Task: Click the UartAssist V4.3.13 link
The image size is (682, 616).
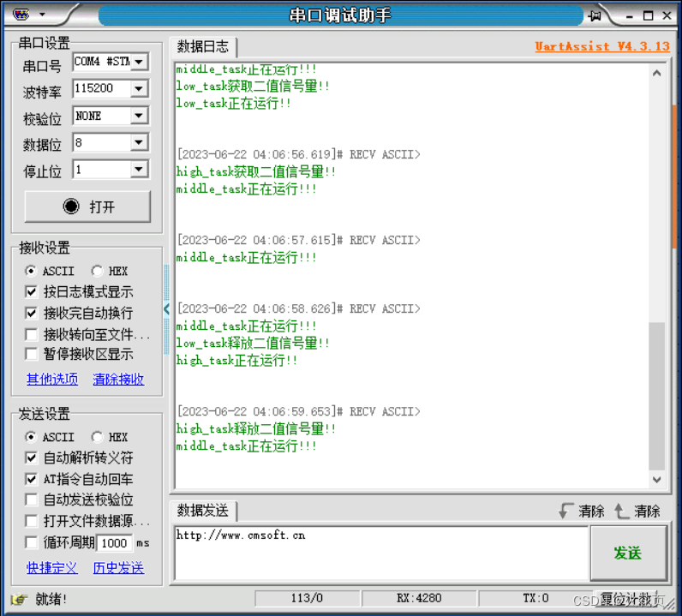Action: [x=602, y=46]
